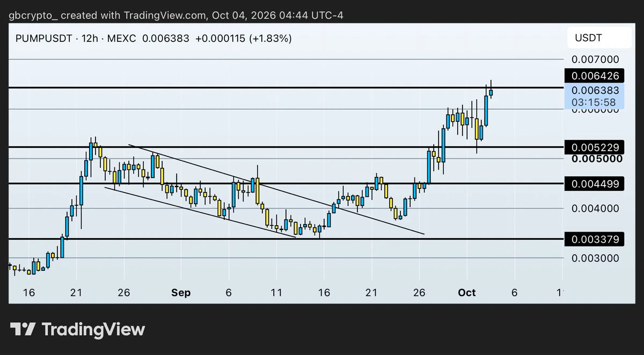Select the 0.006426 price line label

pyautogui.click(x=596, y=77)
